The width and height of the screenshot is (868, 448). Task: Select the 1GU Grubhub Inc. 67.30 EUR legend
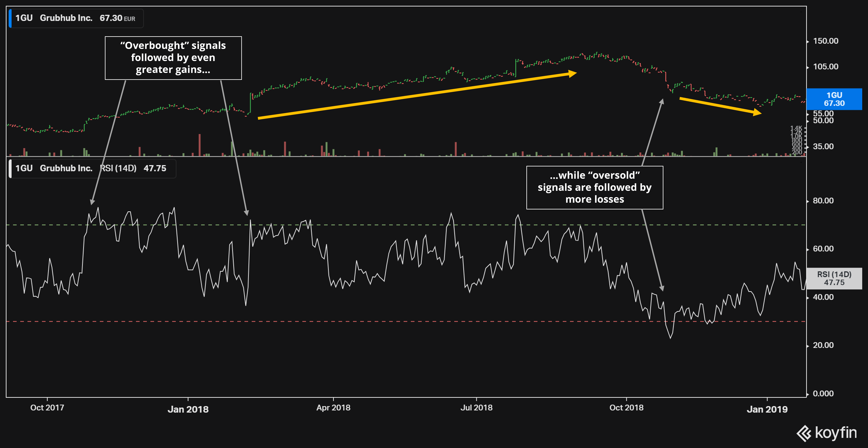click(76, 18)
